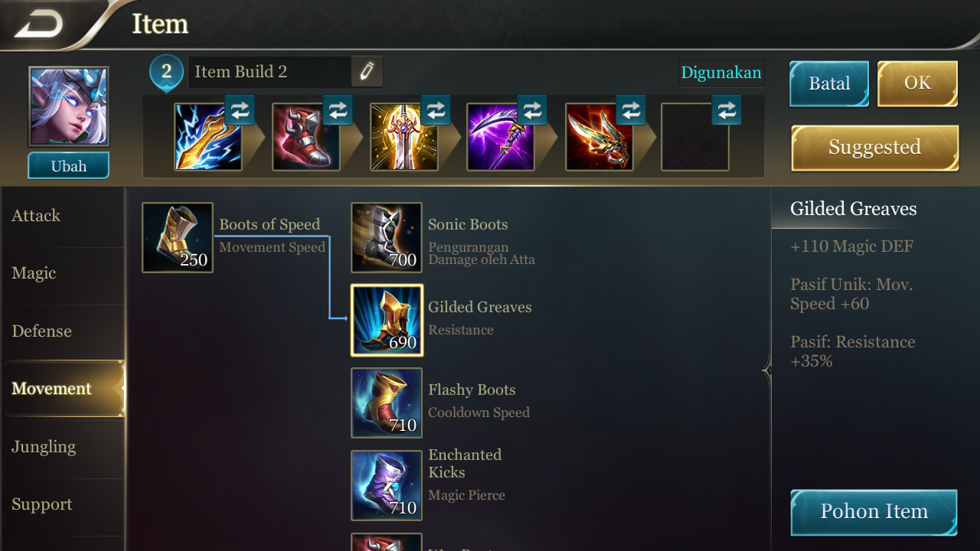Confirm with the OK button

pyautogui.click(x=917, y=83)
